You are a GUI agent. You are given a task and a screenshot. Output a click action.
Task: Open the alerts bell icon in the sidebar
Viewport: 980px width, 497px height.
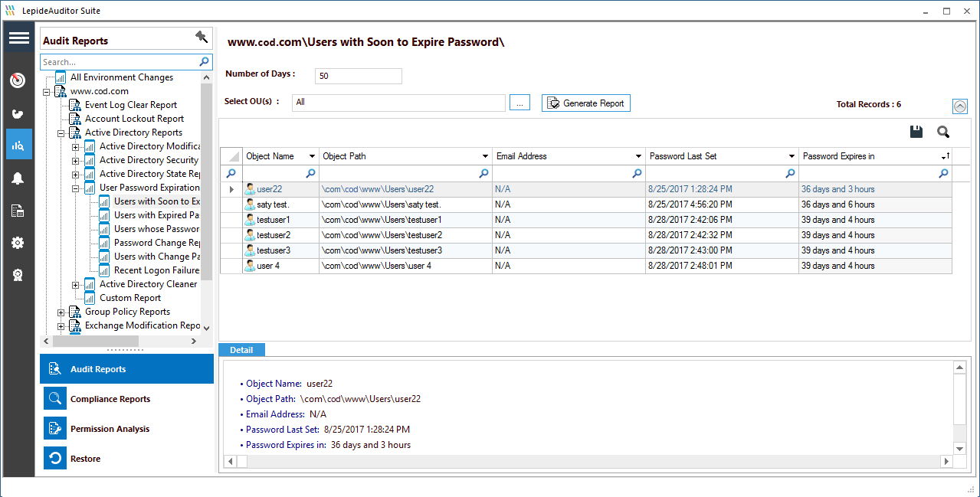pos(18,178)
